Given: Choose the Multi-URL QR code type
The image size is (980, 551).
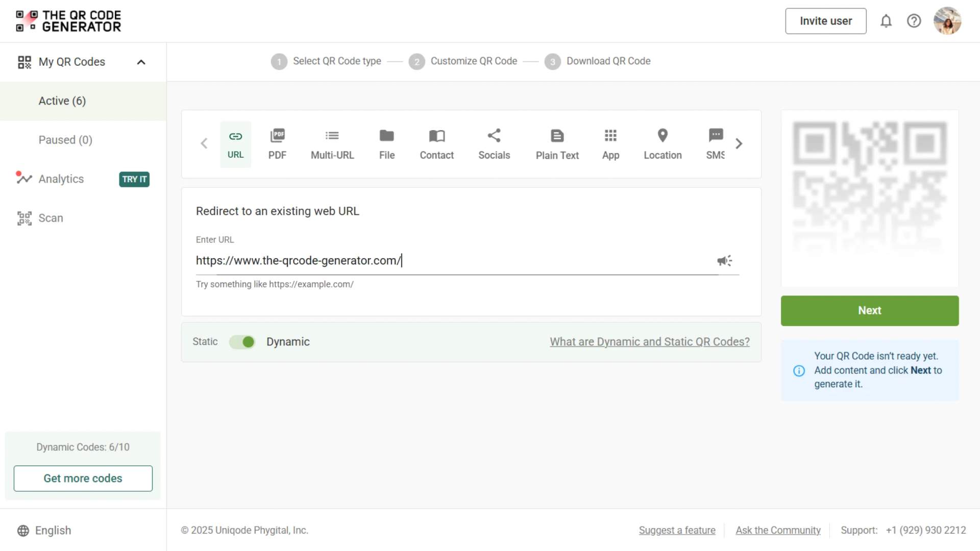Looking at the screenshot, I should click(x=332, y=144).
